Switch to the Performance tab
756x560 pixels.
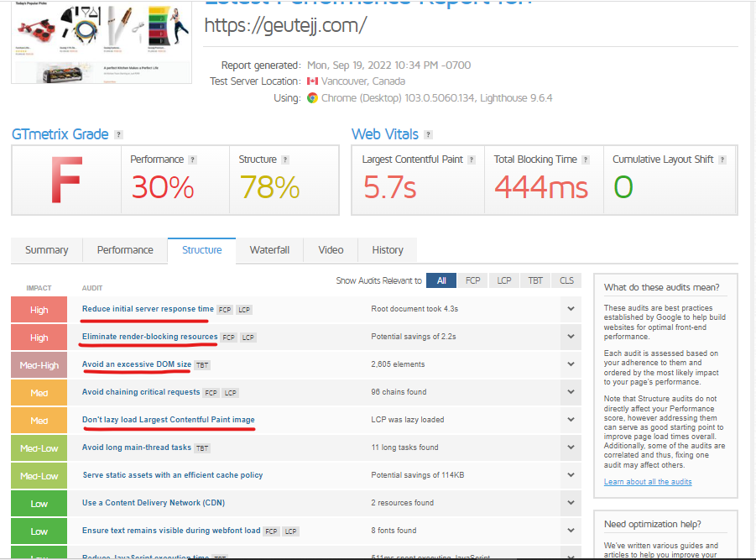125,250
